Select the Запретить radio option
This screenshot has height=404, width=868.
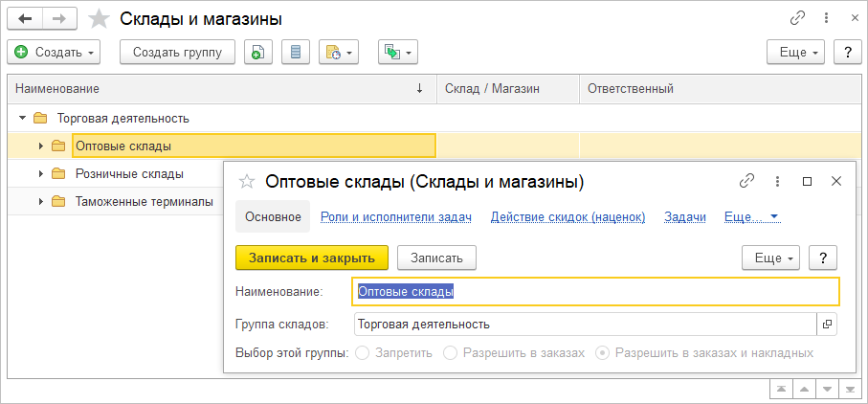[x=363, y=353]
